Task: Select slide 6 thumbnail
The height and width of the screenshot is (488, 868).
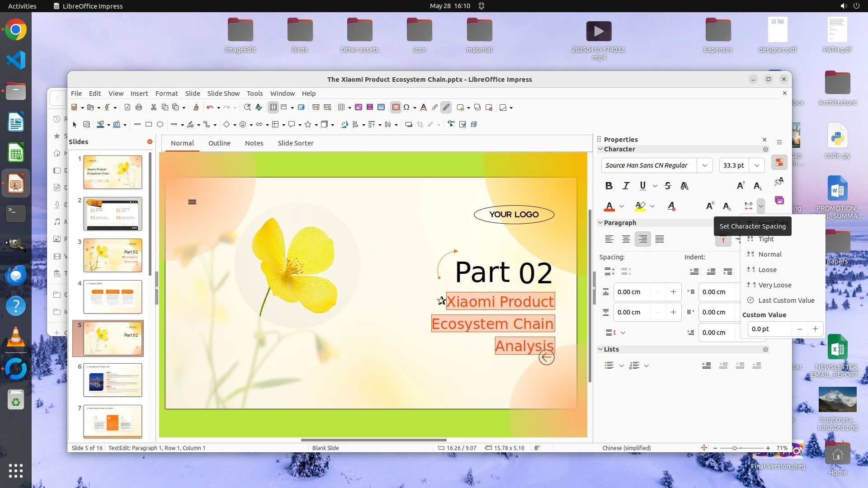Action: [113, 380]
